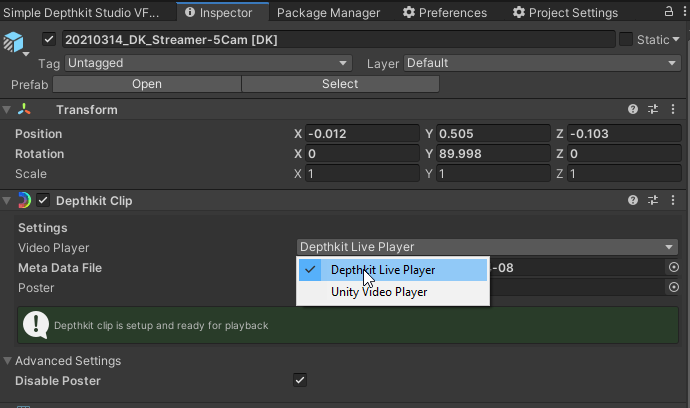The image size is (690, 408).
Task: Select Unity Video Player menu option
Action: pos(393,292)
